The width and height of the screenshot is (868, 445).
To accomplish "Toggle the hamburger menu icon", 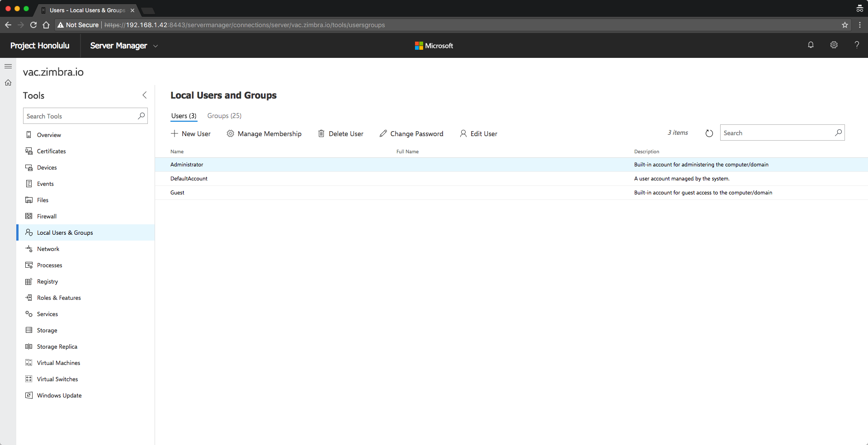I will 8,66.
